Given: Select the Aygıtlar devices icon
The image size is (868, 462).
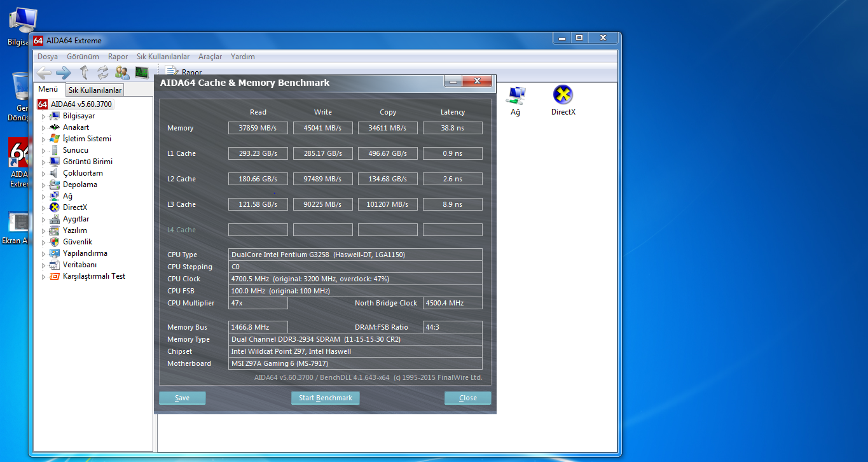Looking at the screenshot, I should 55,219.
